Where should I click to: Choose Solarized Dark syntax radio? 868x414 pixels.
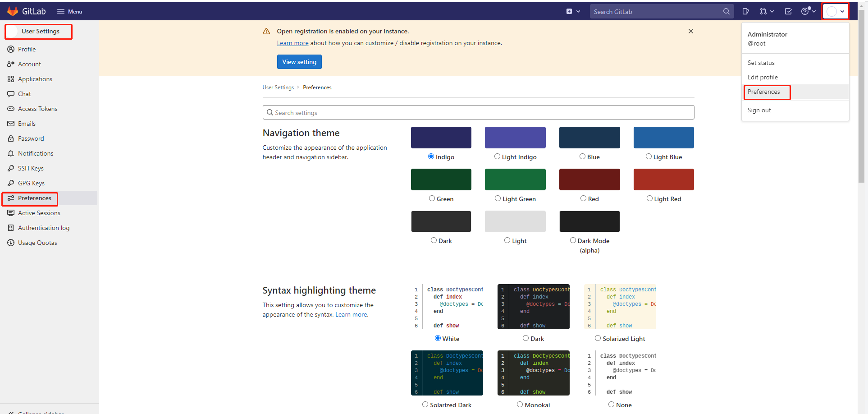[425, 405]
